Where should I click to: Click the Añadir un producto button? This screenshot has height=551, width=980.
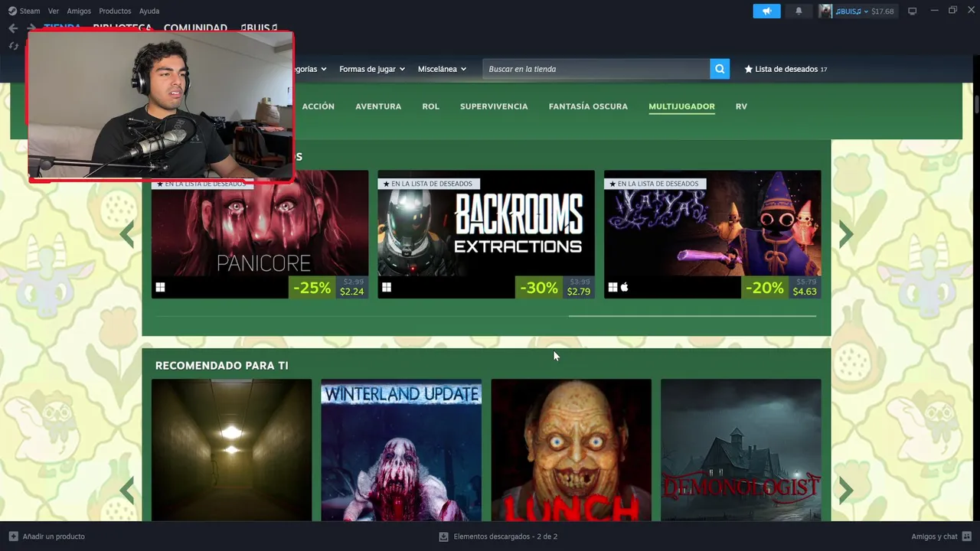tap(47, 536)
